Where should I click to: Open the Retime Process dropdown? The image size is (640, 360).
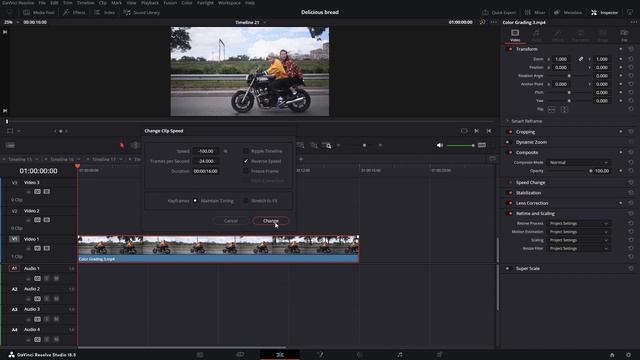578,223
